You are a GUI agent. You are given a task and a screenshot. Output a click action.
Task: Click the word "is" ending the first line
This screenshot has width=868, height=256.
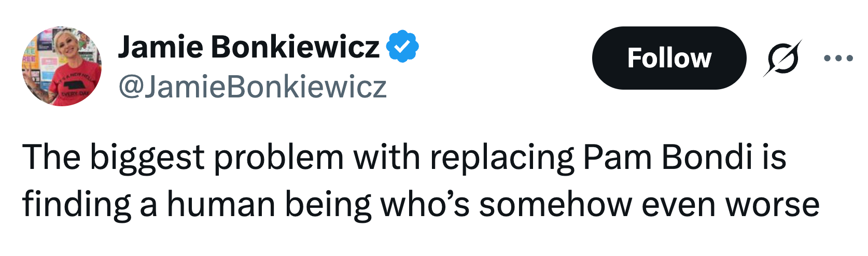[x=774, y=157]
